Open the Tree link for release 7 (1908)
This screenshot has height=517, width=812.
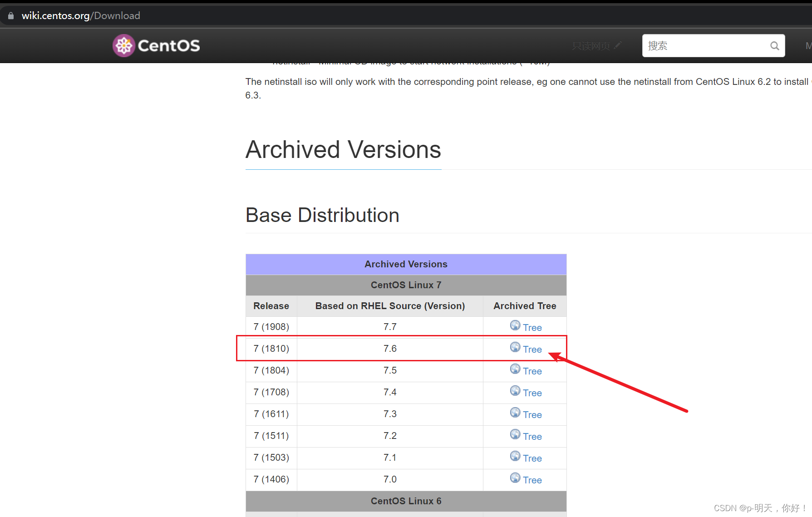pos(532,328)
